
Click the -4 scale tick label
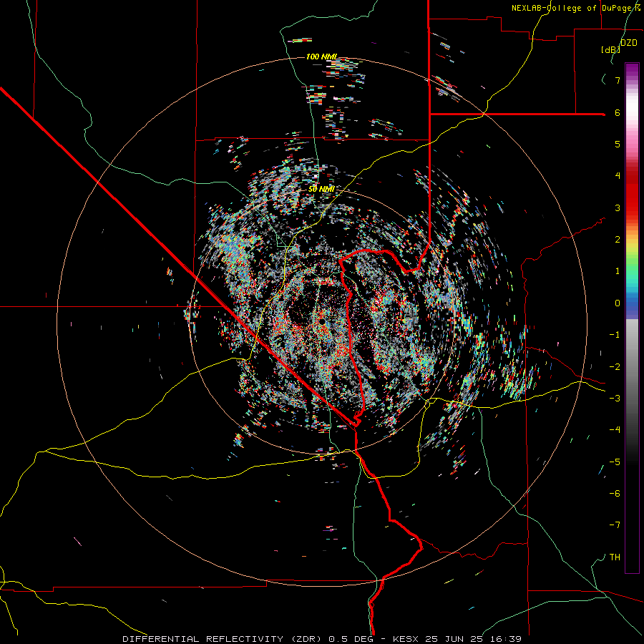(615, 430)
